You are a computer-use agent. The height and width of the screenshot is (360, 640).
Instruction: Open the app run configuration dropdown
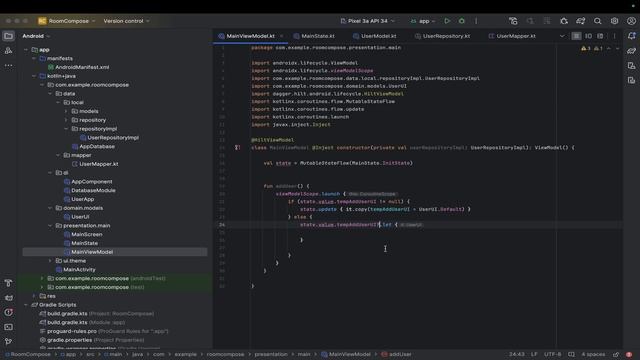click(423, 21)
